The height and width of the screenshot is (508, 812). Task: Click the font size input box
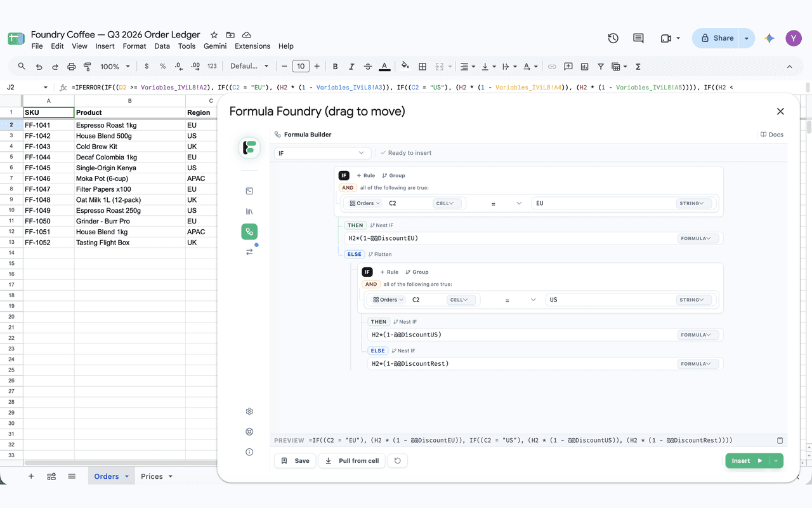click(301, 66)
